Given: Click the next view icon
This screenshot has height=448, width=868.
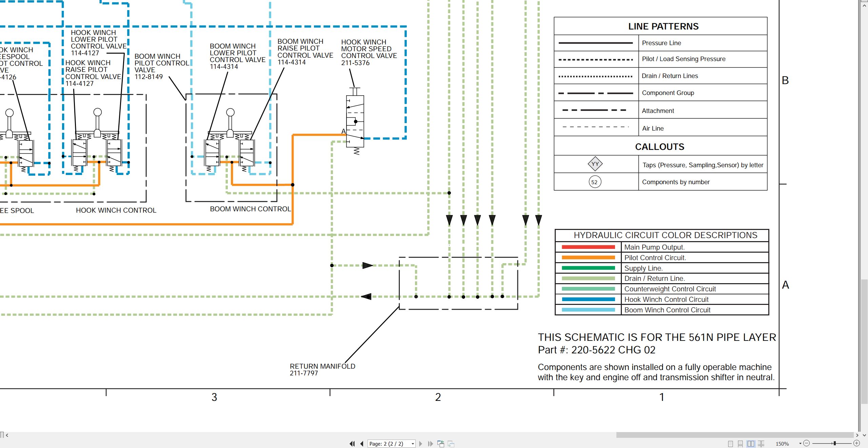Looking at the screenshot, I should pos(451,444).
